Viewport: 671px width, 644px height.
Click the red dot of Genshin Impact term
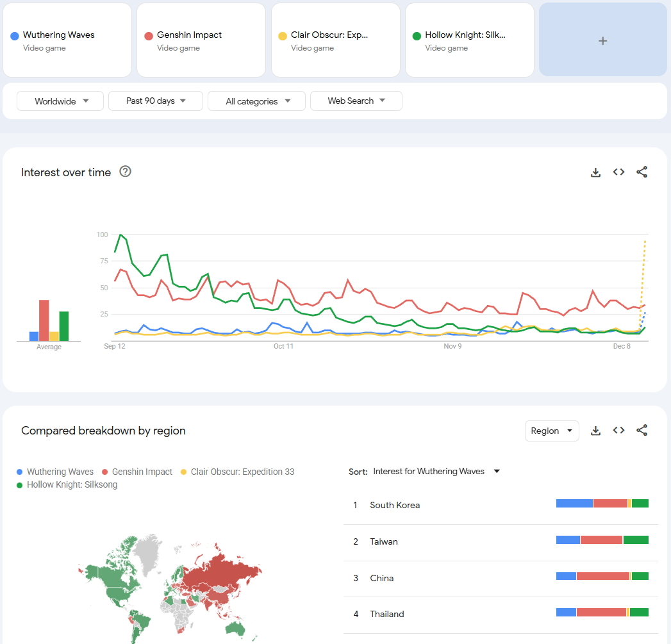149,36
